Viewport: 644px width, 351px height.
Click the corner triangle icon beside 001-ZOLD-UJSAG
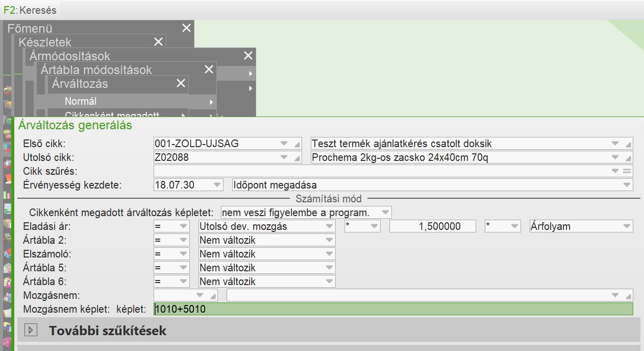tap(297, 145)
